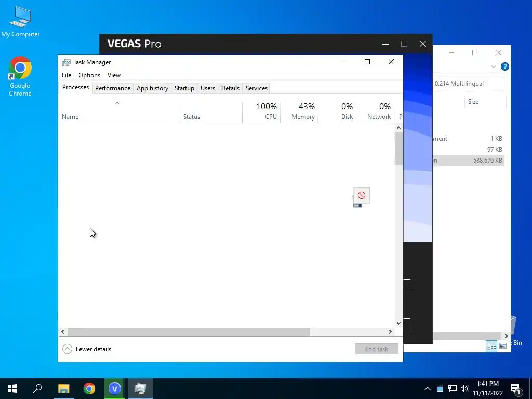The width and height of the screenshot is (532, 399).
Task: Click the Task Manager title bar icon
Action: [66, 62]
